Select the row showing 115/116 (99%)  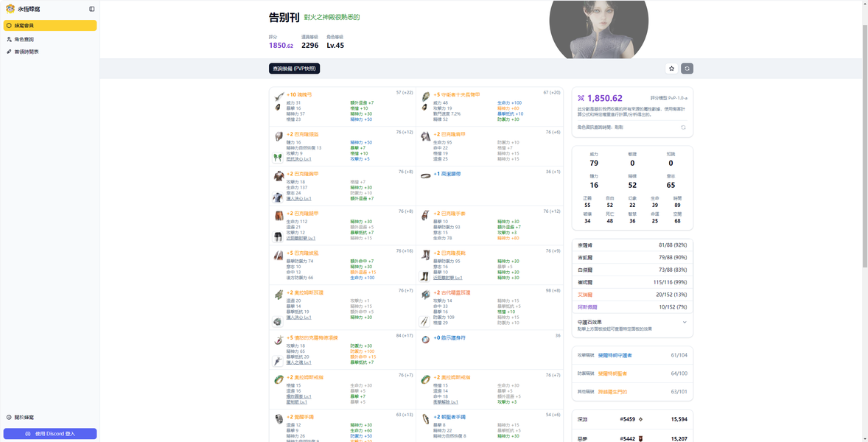632,282
